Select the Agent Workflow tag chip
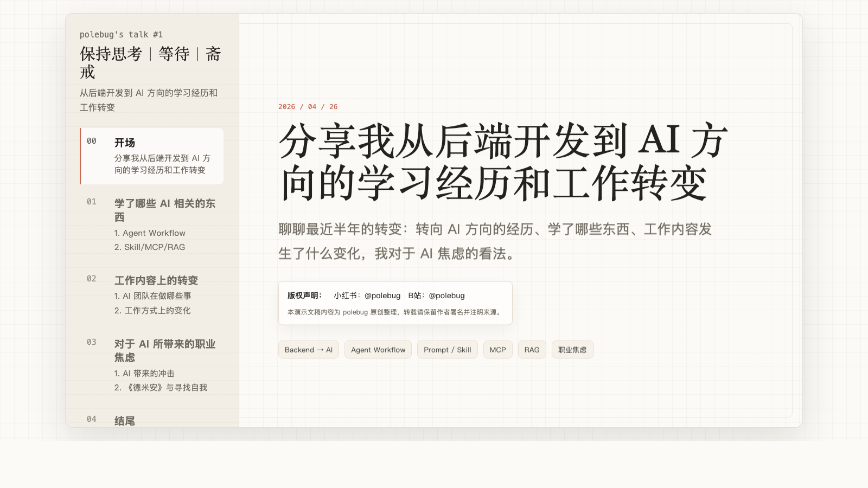 point(378,349)
